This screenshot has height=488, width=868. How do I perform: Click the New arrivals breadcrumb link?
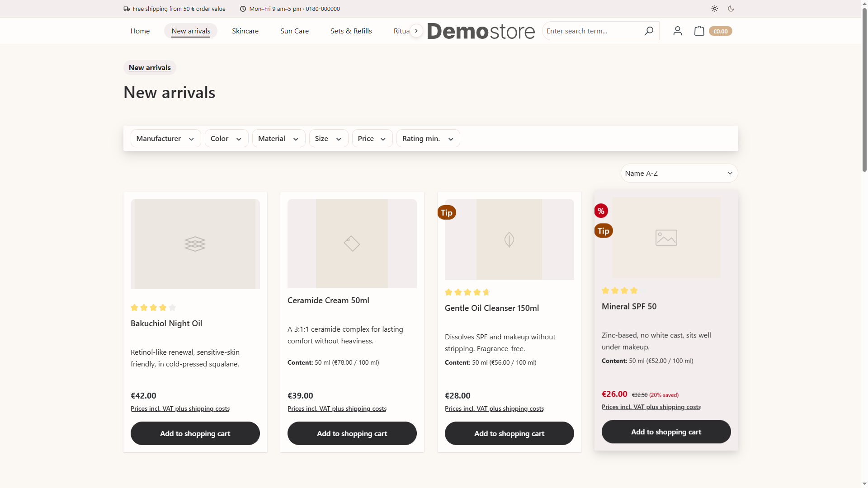(x=150, y=67)
